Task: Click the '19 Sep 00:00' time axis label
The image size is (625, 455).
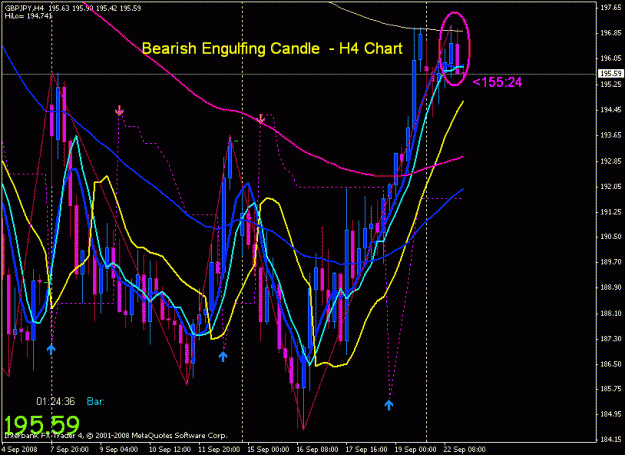Action: [416, 449]
